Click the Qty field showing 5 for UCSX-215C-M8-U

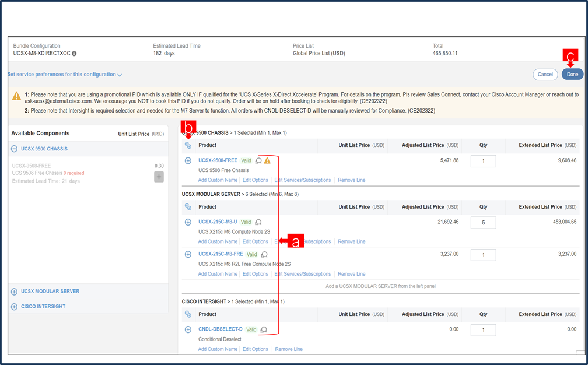point(484,223)
